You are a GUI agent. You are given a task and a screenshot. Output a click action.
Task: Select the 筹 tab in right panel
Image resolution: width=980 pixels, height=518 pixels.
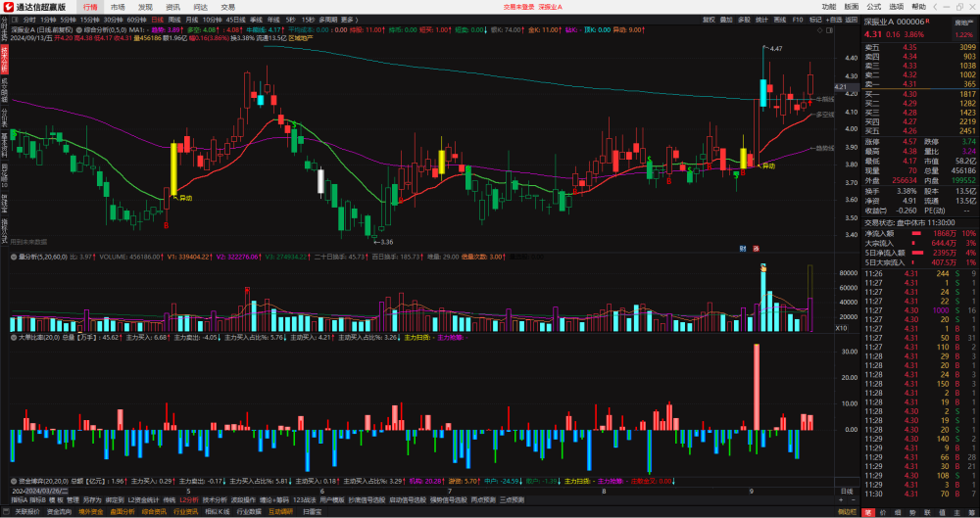971,512
